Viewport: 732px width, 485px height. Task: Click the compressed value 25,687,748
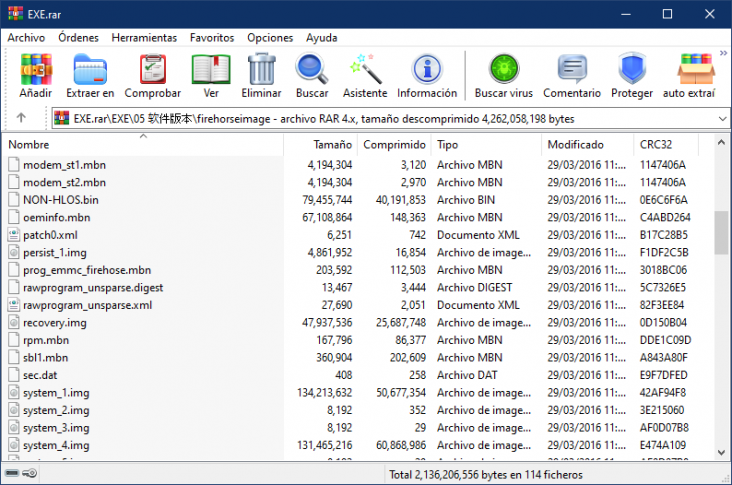point(401,323)
